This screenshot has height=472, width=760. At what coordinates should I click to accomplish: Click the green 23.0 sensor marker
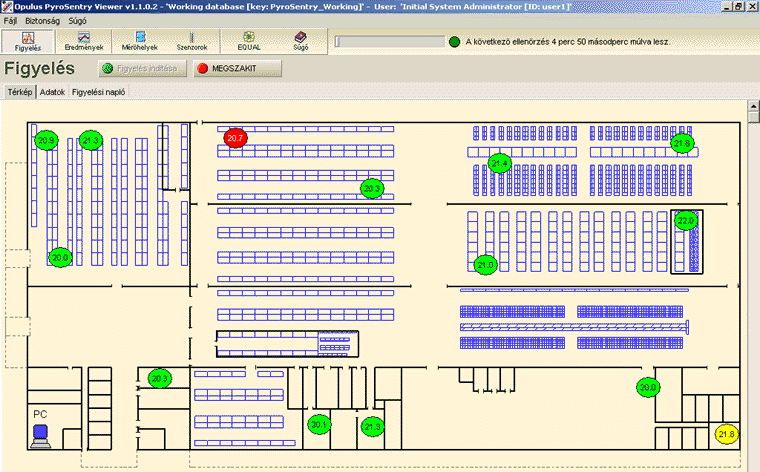point(685,221)
